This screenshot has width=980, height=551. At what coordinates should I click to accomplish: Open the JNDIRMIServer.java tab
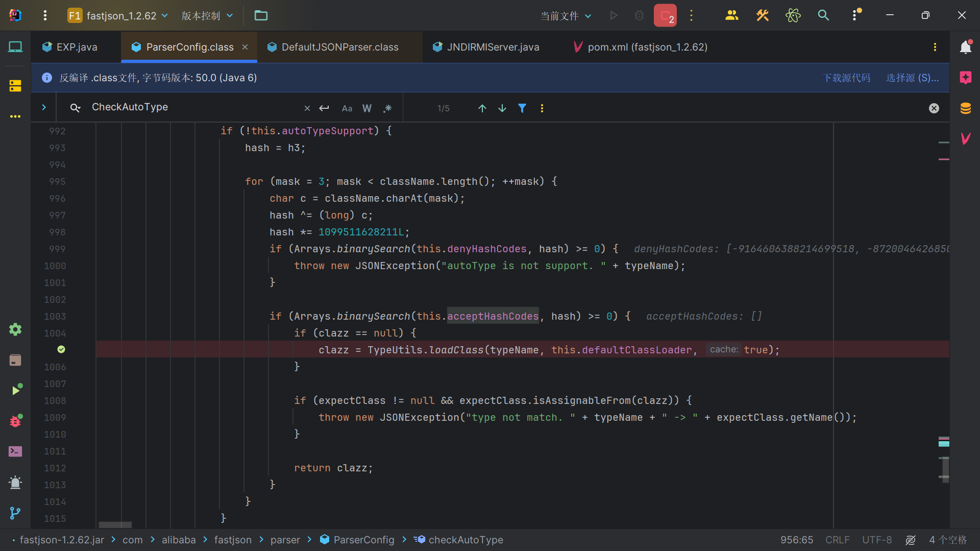coord(493,47)
